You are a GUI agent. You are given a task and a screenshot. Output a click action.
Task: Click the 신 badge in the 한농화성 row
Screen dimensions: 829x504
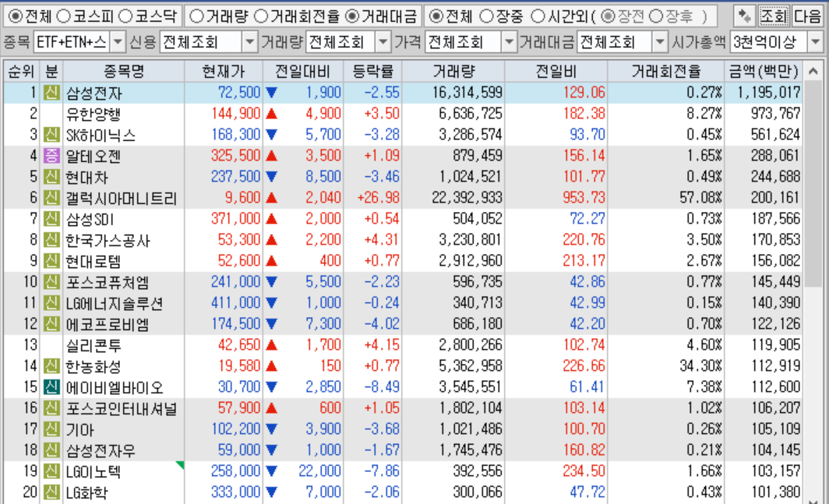click(51, 366)
